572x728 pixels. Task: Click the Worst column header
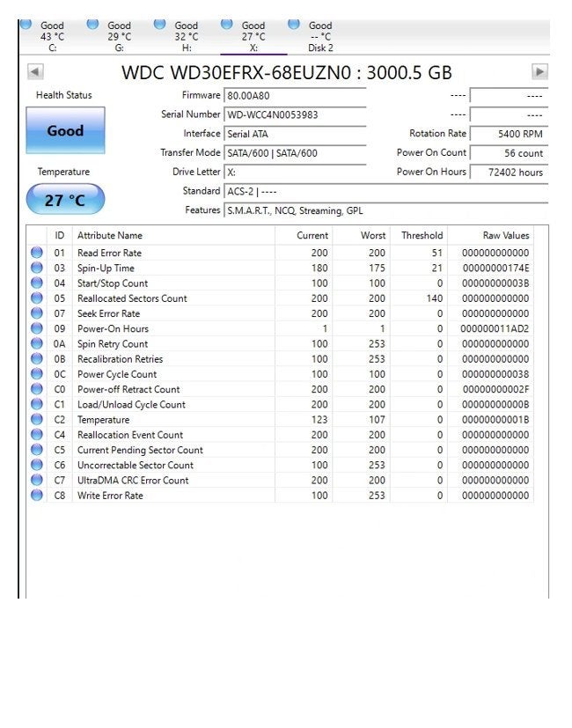361,235
